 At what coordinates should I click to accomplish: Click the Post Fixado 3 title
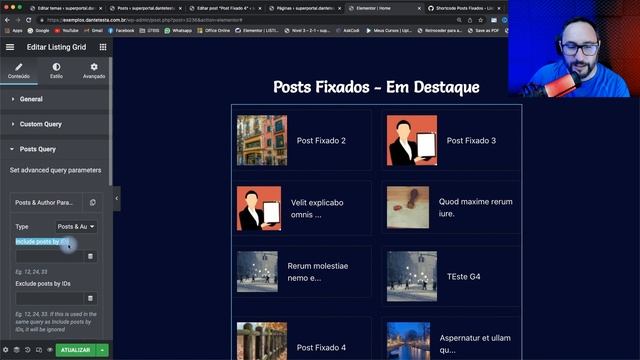[471, 141]
